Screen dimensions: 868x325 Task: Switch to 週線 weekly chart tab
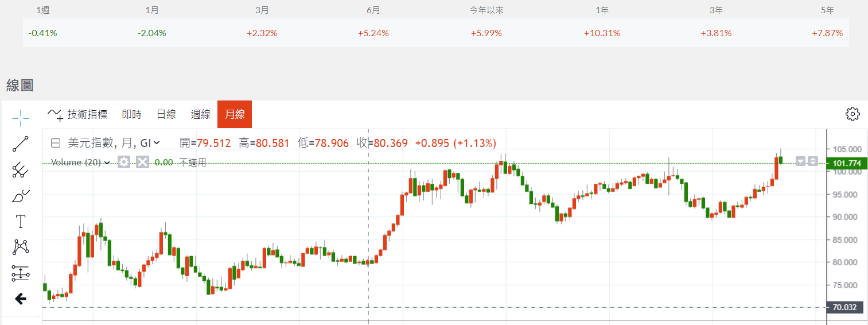click(200, 114)
